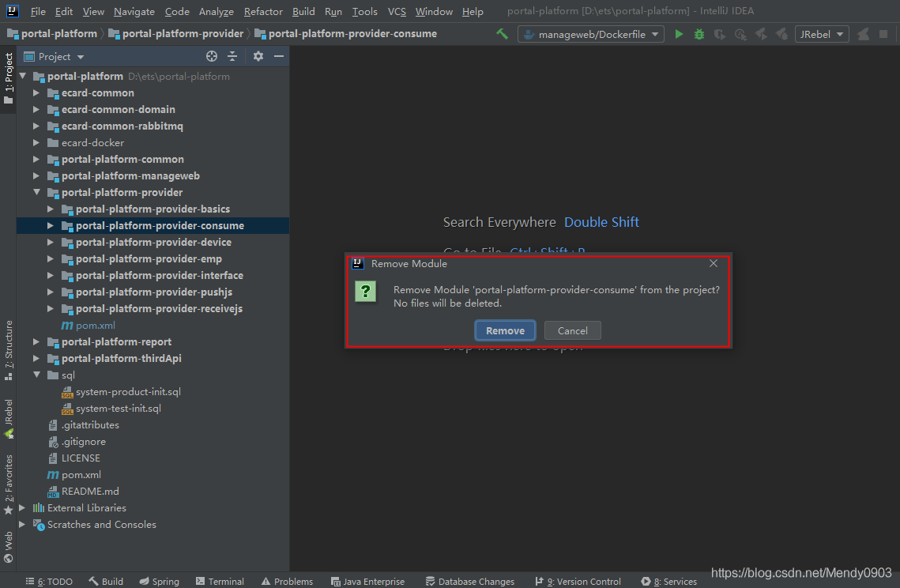Click the green Run button
Screen dimensions: 900x588
click(x=679, y=34)
